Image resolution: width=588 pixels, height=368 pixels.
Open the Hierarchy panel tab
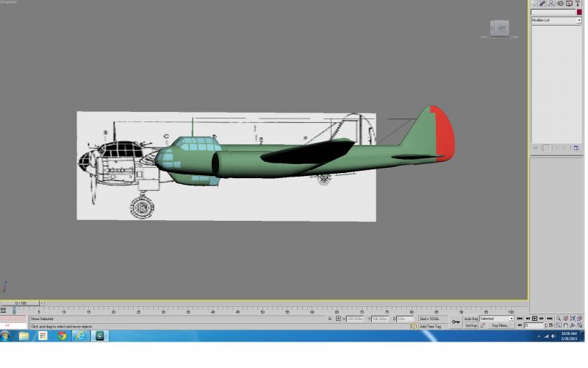point(551,4)
